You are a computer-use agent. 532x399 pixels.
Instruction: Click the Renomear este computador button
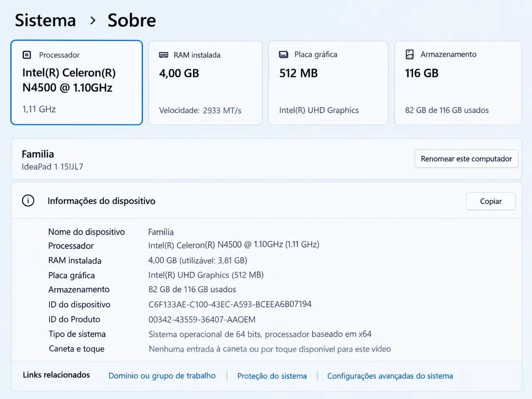pos(466,159)
